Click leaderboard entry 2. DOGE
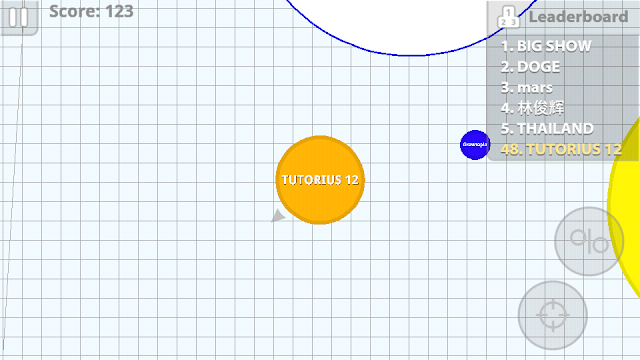Screen dimensions: 640x360 (x=530, y=67)
